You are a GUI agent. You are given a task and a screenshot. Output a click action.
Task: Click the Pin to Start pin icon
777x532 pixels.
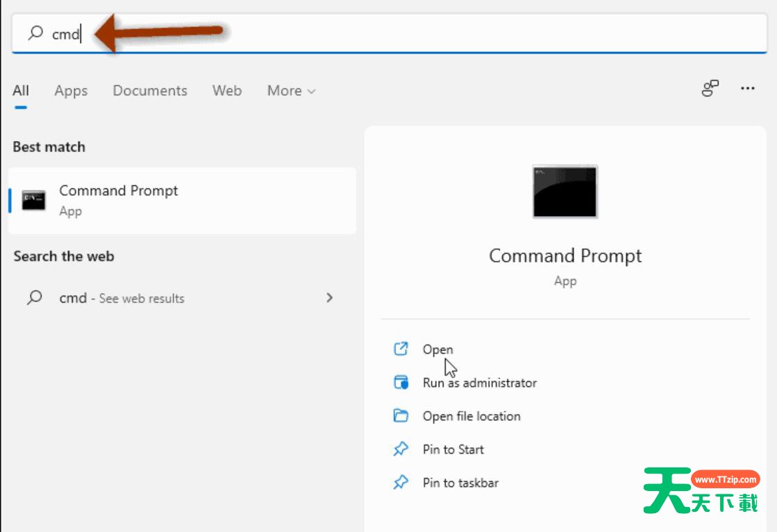pos(401,449)
